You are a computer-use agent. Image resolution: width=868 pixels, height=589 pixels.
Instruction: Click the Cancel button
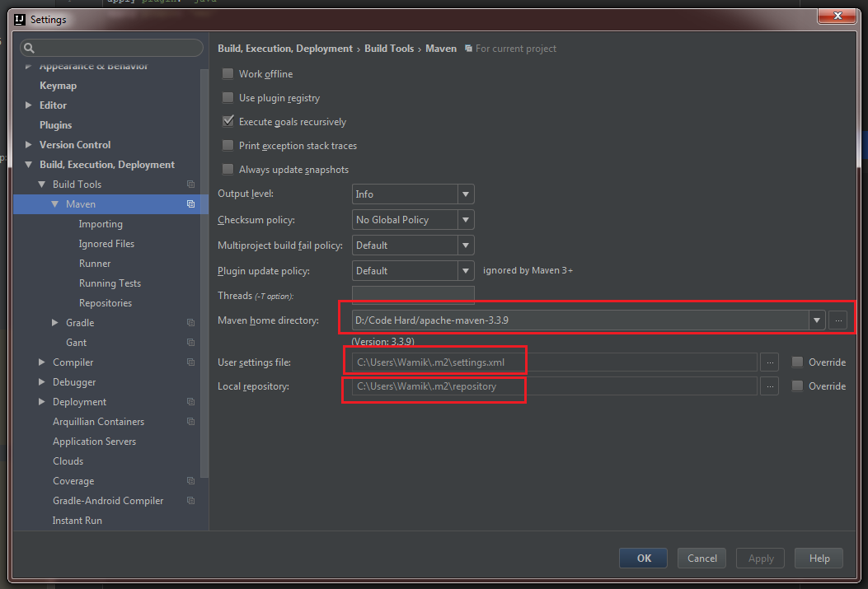click(702, 558)
